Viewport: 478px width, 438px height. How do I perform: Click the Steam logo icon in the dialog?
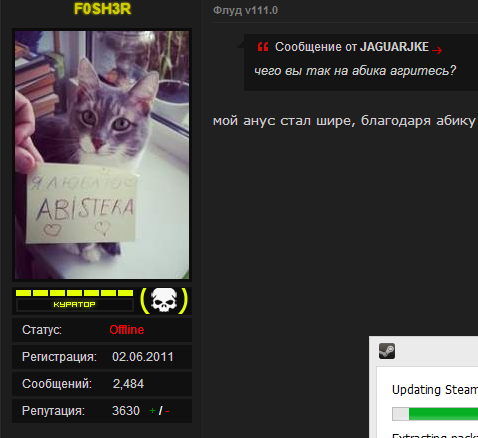click(387, 351)
